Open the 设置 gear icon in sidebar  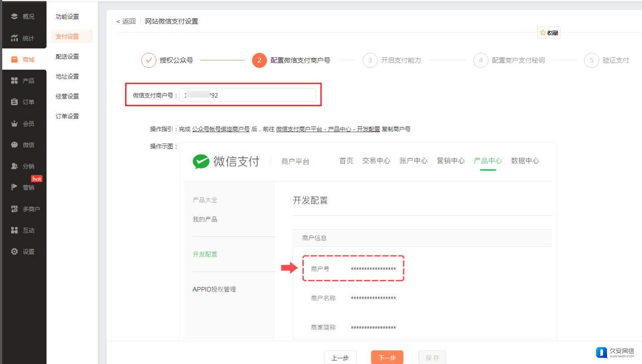tap(14, 252)
